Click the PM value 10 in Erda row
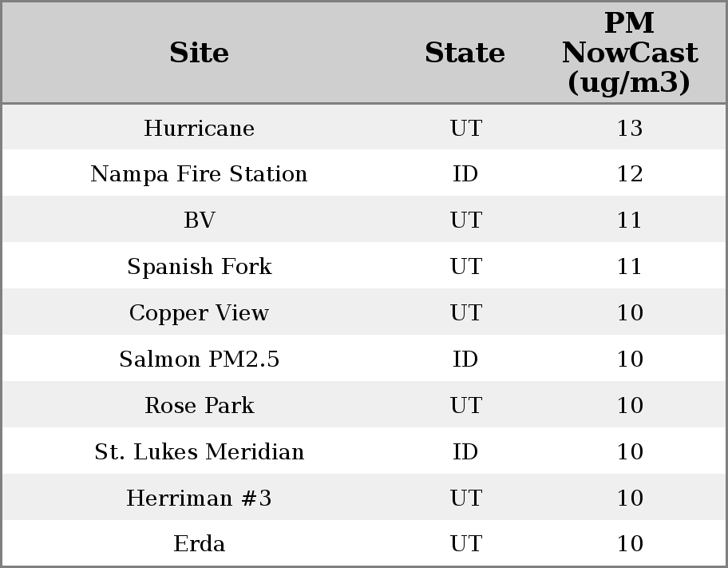 pyautogui.click(x=629, y=544)
